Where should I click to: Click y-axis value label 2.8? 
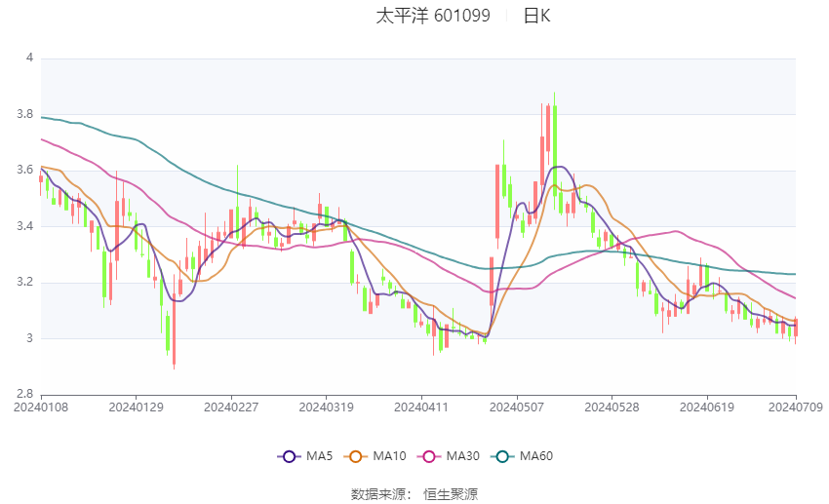pyautogui.click(x=24, y=394)
